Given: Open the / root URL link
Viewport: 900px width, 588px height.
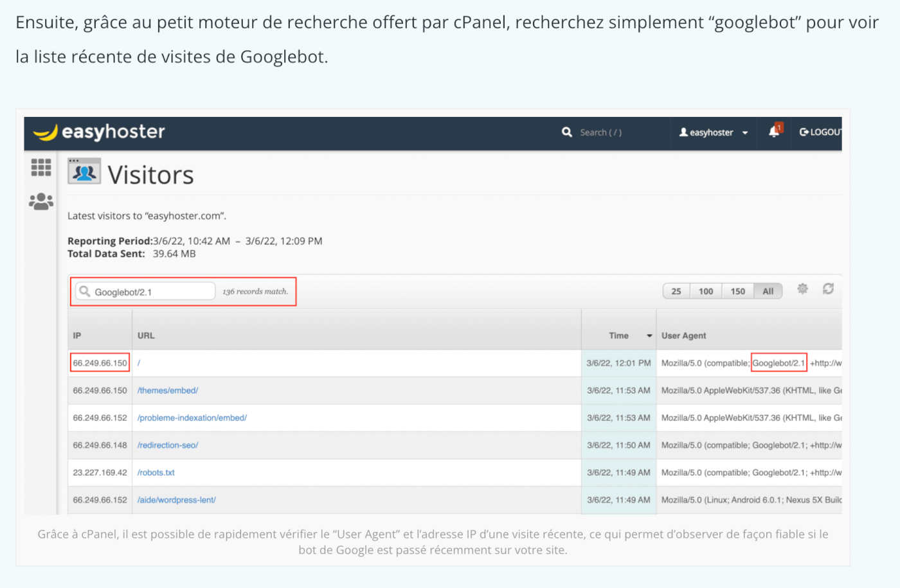Looking at the screenshot, I should 139,363.
